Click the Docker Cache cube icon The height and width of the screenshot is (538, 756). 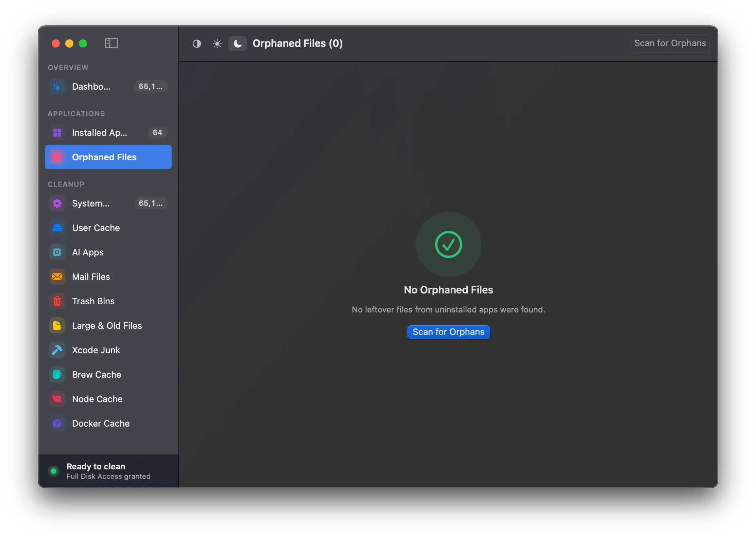(x=57, y=424)
